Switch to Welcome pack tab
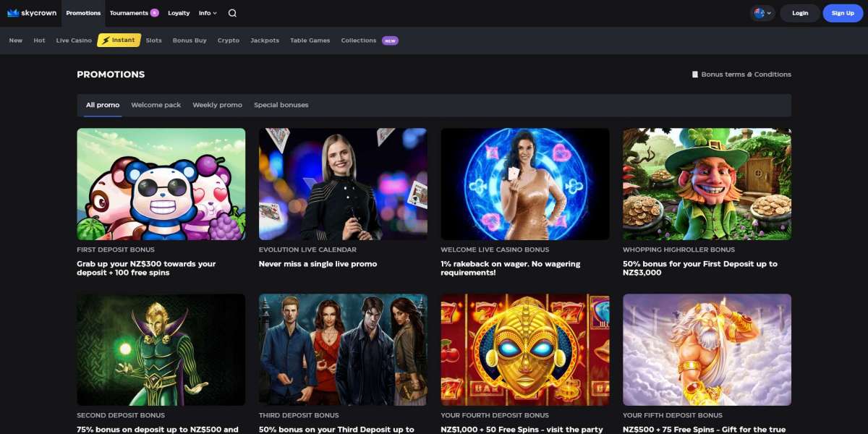This screenshot has height=434, width=868. click(156, 105)
